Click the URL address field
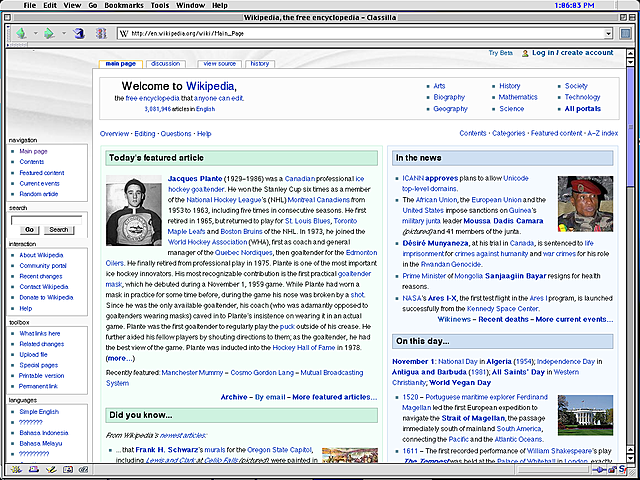The height and width of the screenshot is (480, 640). pyautogui.click(x=366, y=33)
